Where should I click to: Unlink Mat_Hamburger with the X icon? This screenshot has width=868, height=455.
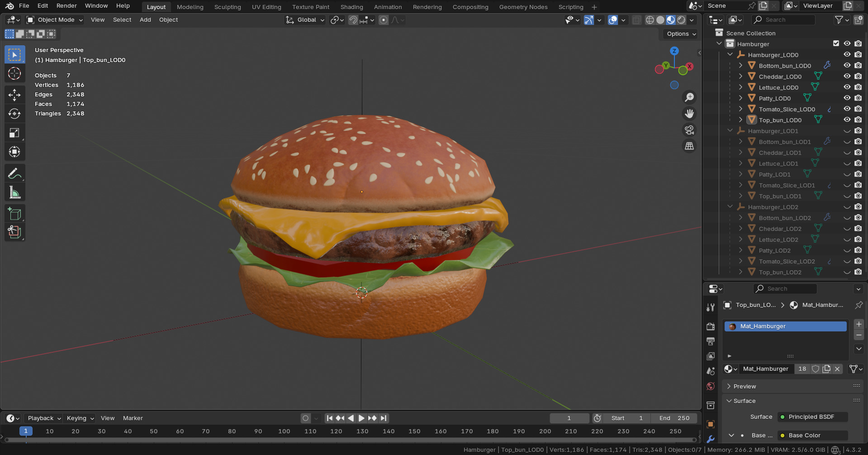point(837,369)
